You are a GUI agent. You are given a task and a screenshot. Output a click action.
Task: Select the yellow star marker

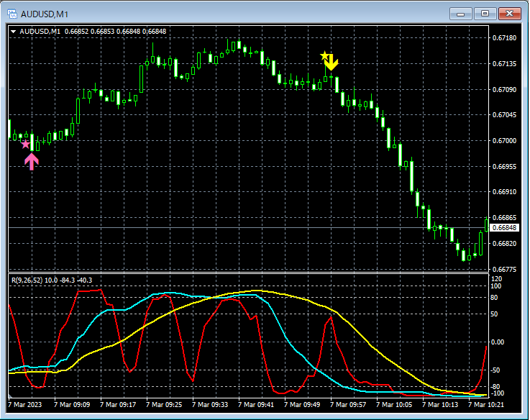click(324, 55)
